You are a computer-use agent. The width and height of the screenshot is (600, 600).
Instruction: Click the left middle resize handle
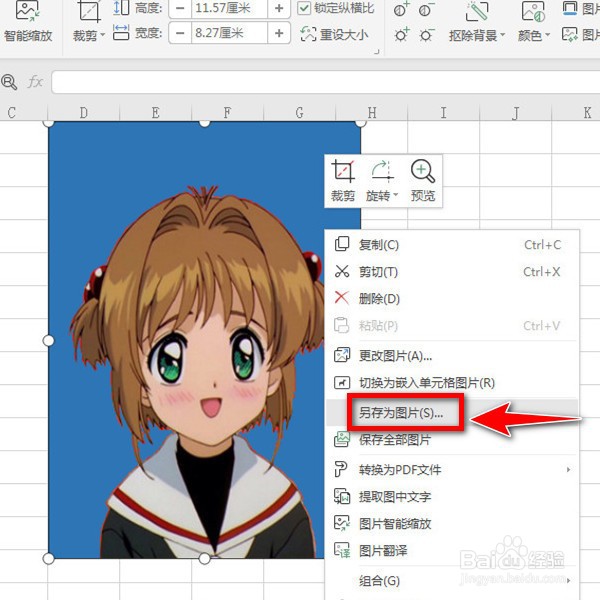48,340
